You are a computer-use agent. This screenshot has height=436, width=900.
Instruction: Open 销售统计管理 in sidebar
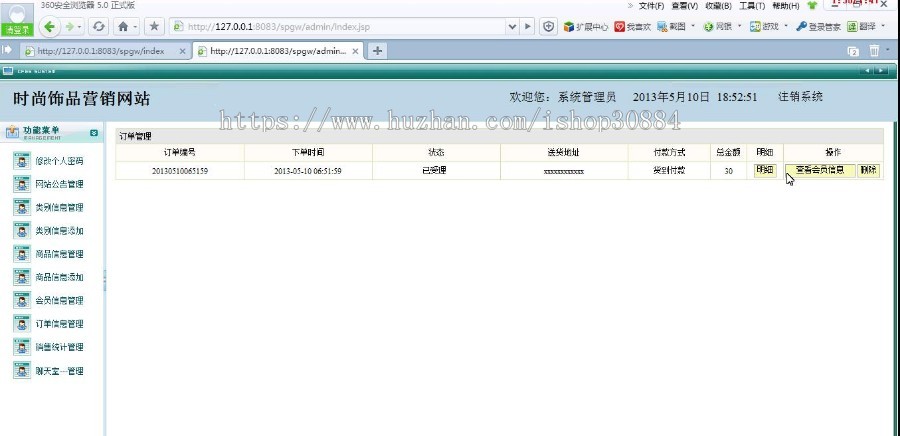(59, 347)
